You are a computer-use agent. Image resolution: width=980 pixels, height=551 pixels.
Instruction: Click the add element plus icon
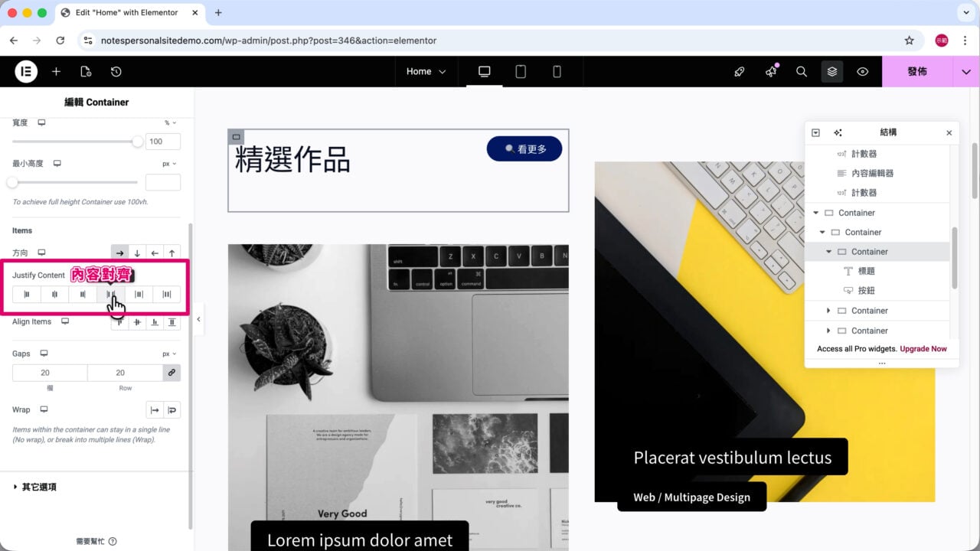click(x=56, y=71)
